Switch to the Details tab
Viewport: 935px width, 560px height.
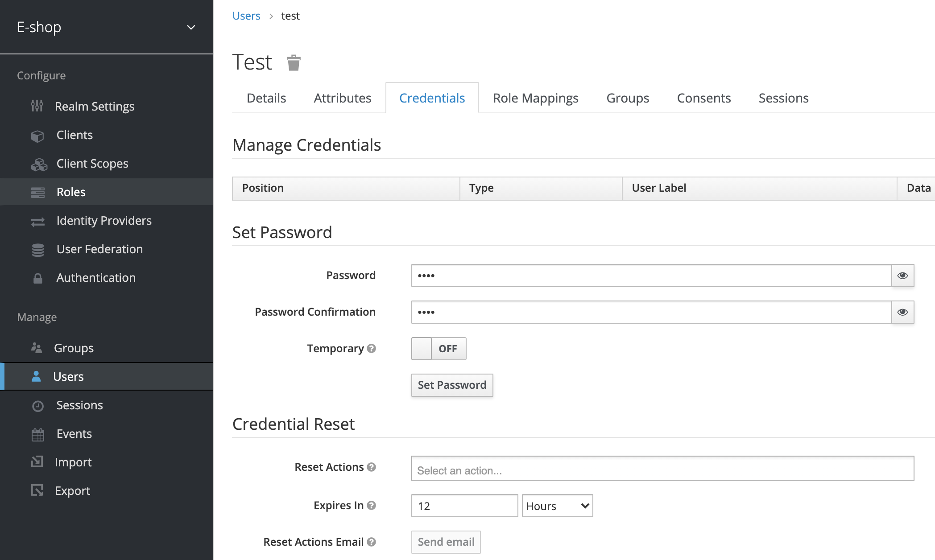(x=266, y=97)
